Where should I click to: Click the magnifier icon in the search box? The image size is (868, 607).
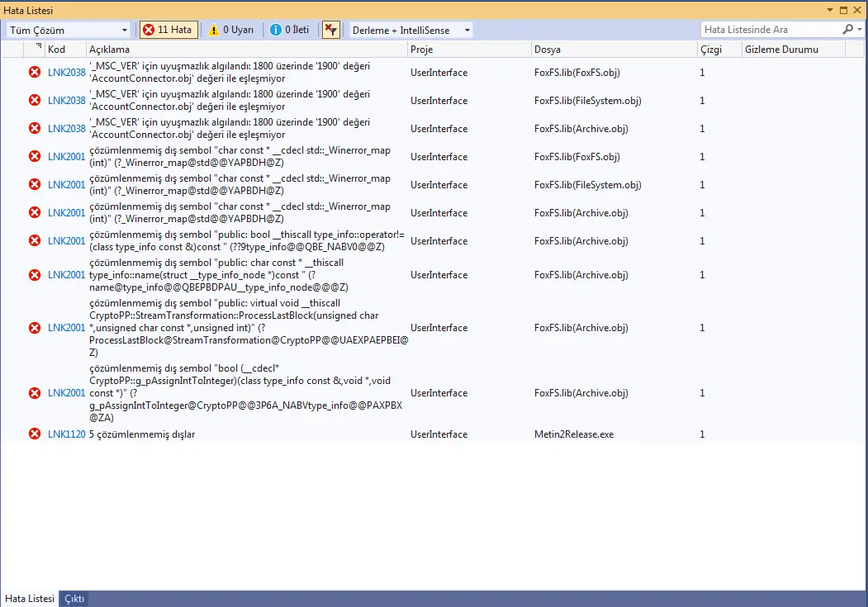[x=849, y=29]
